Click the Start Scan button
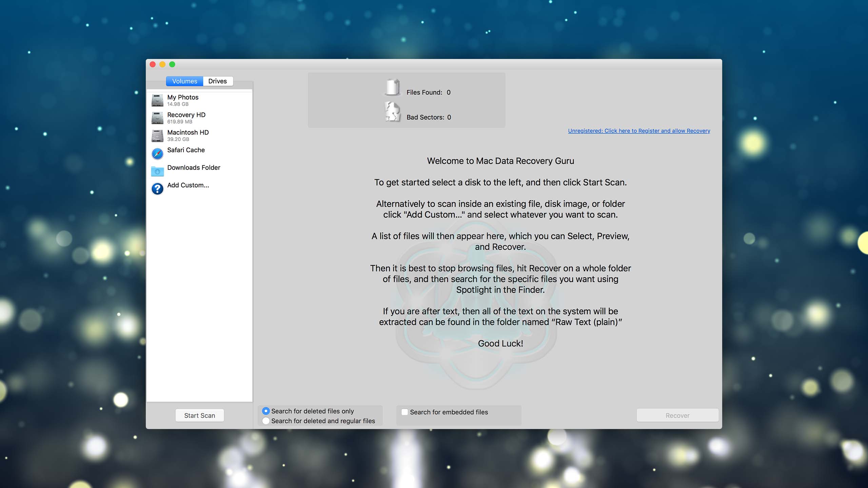 tap(200, 415)
